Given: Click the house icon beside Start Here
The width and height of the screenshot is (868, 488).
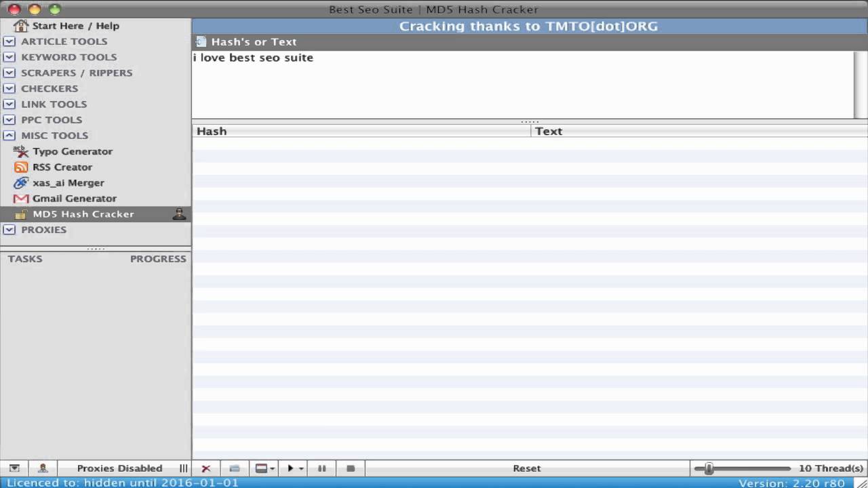Looking at the screenshot, I should pos(21,26).
